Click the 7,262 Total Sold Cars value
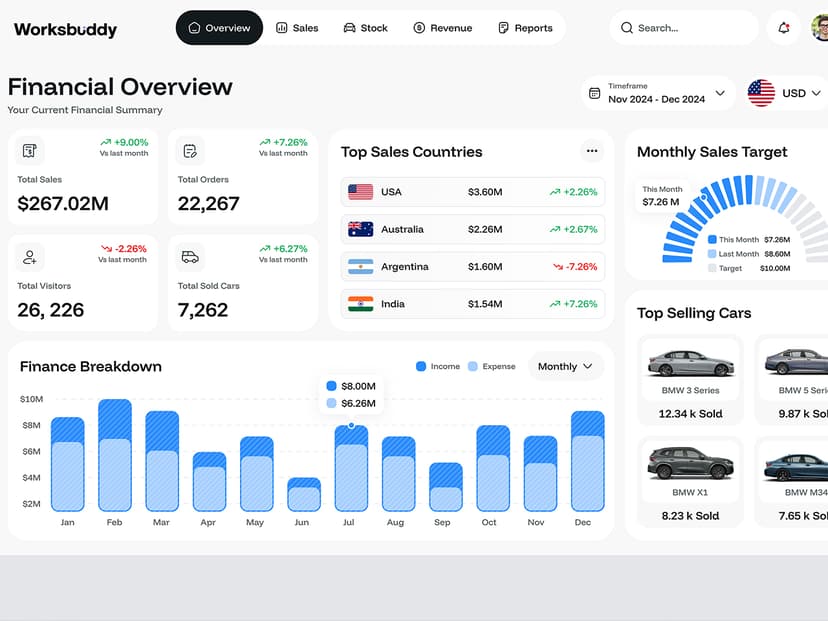 coord(203,310)
